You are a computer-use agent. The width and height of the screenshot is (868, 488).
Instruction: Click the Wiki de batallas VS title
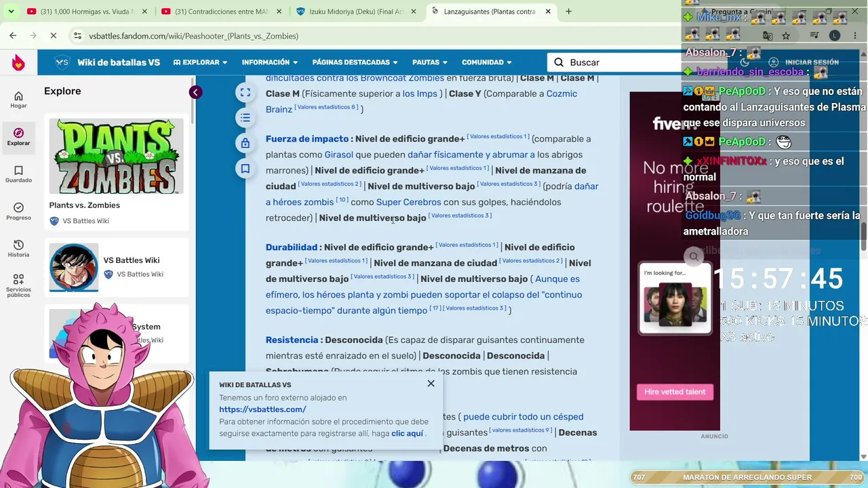[119, 62]
